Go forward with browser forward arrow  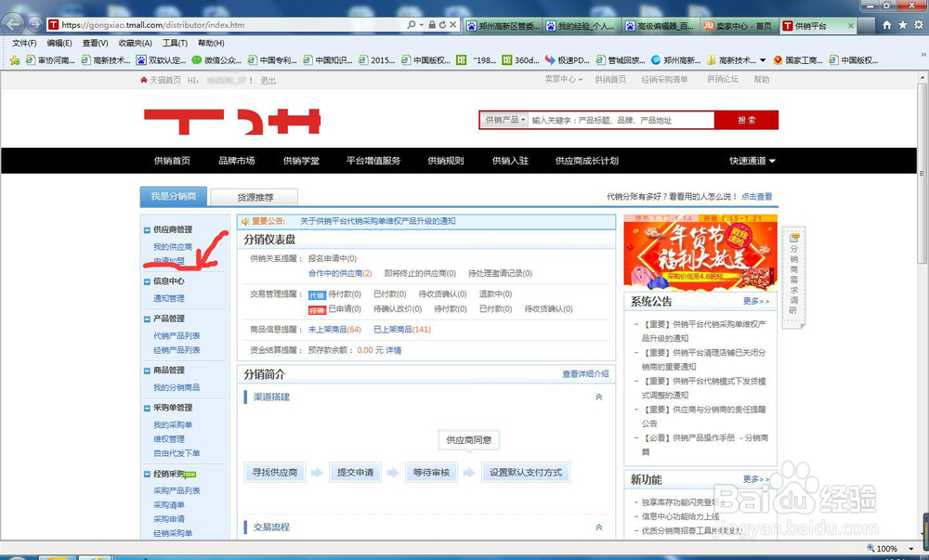pos(35,24)
